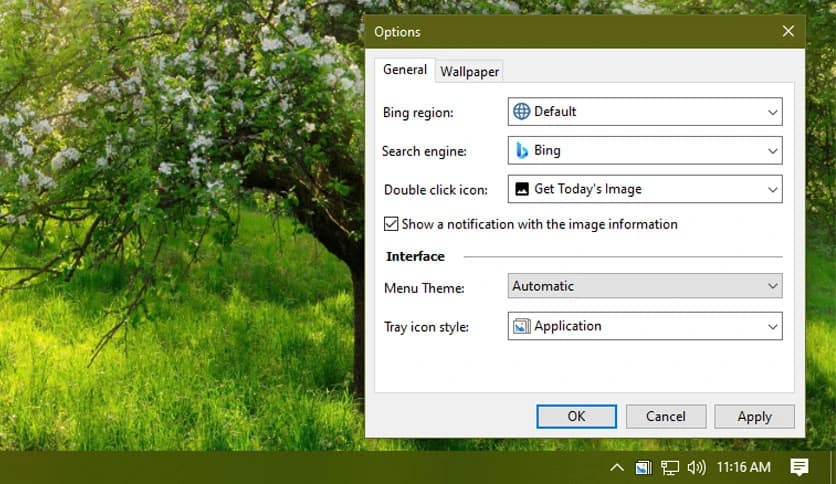Viewport: 836px width, 484px height.
Task: Click the globe icon in Bing region field
Action: pyautogui.click(x=521, y=112)
